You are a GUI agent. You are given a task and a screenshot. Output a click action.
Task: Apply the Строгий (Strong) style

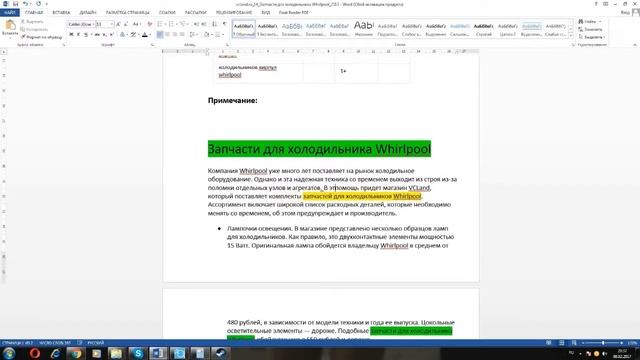(484, 29)
